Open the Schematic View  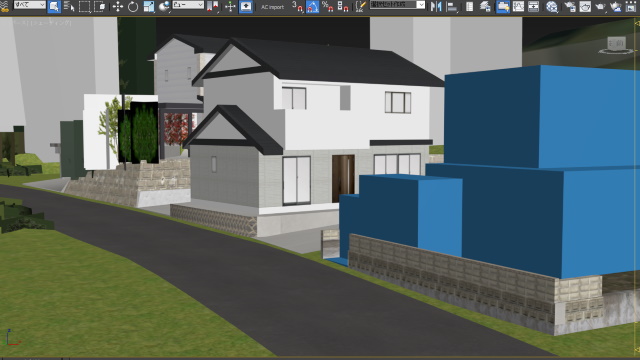click(x=533, y=7)
